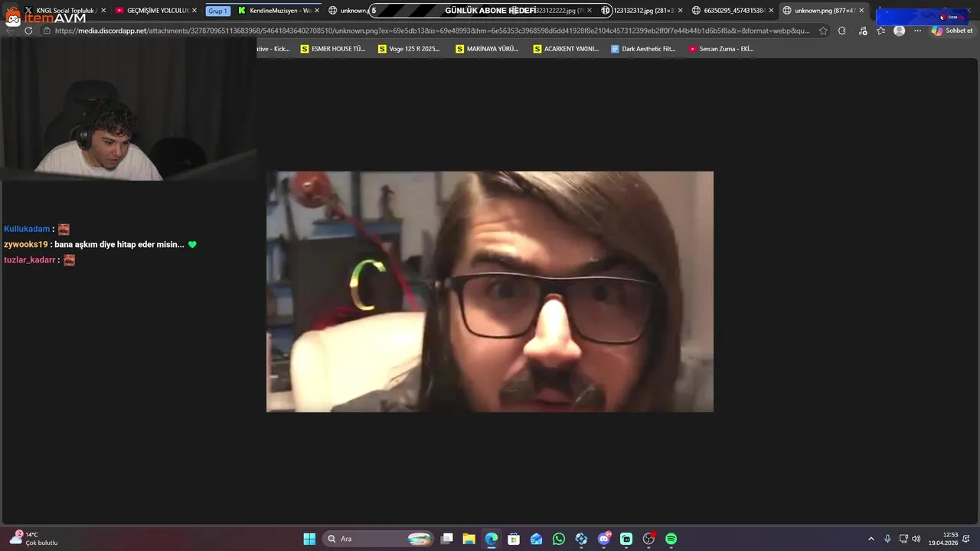Open the ACARKENT YAKINI... bookmark
Screen dimensions: 980x551
(x=566, y=48)
